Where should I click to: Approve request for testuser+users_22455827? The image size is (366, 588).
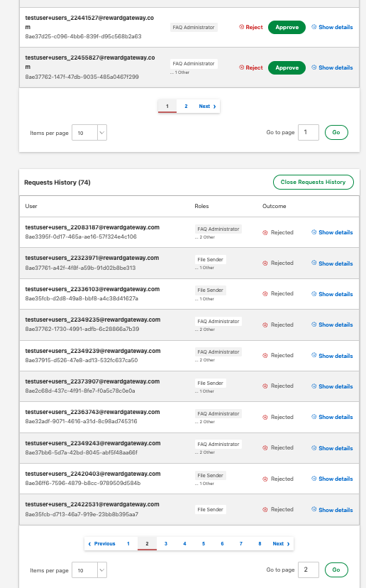point(287,67)
